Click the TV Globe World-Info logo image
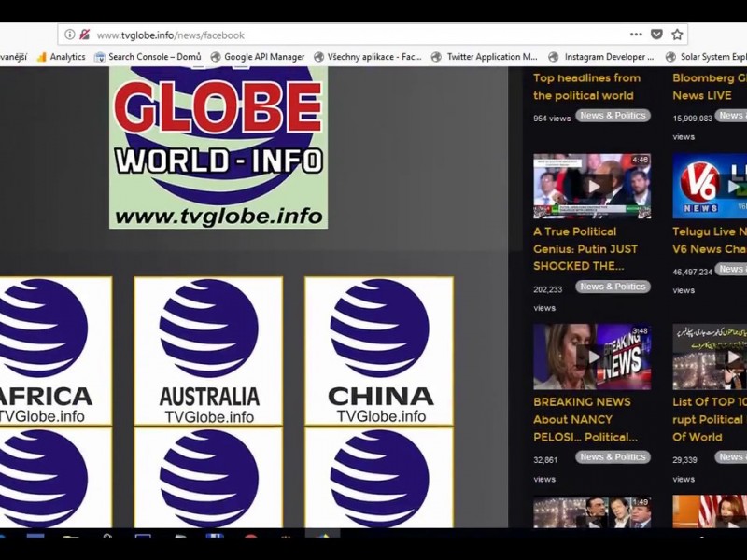747x560 pixels. coord(218,147)
